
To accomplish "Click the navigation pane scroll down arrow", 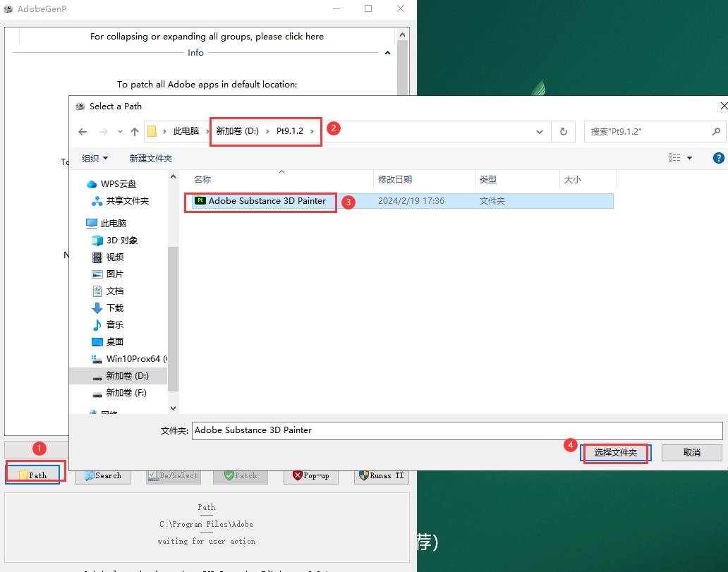I will click(173, 408).
